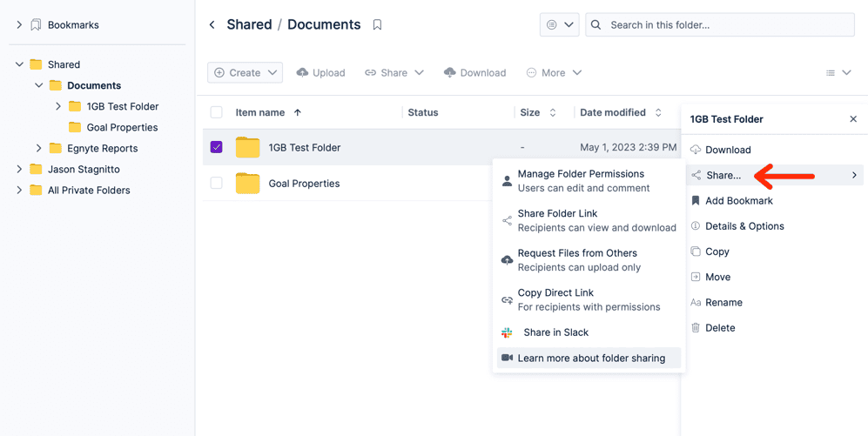The image size is (868, 436).
Task: Click Details & Options in side panel
Action: point(744,226)
